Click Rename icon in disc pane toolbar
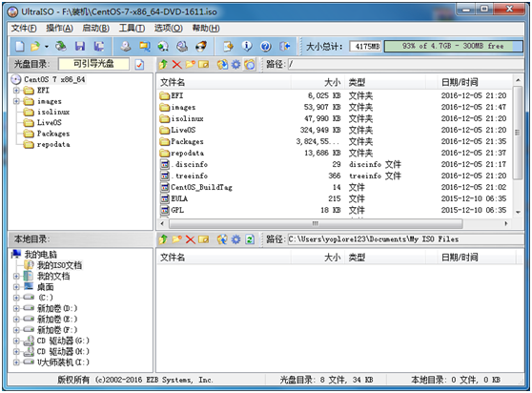The width and height of the screenshot is (532, 393). pyautogui.click(x=204, y=64)
